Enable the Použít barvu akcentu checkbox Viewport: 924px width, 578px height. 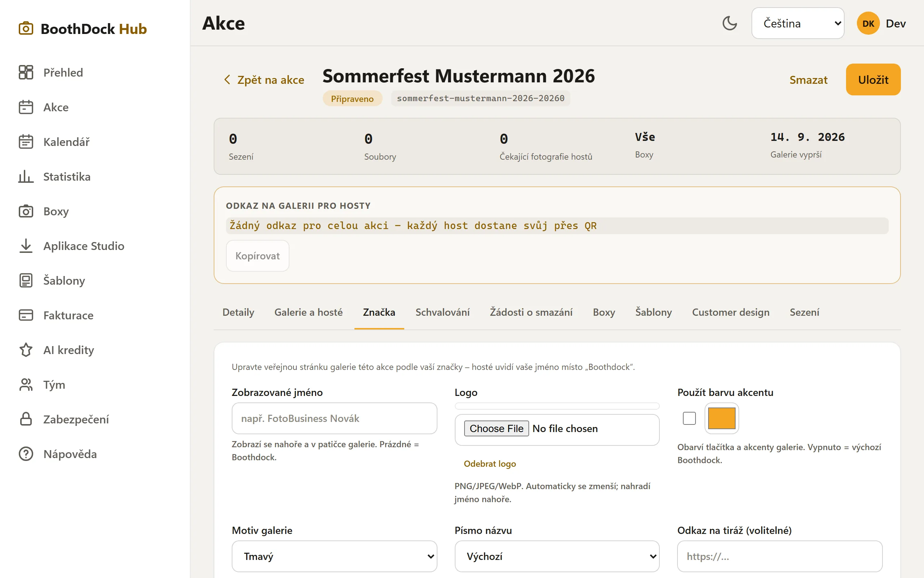coord(689,418)
